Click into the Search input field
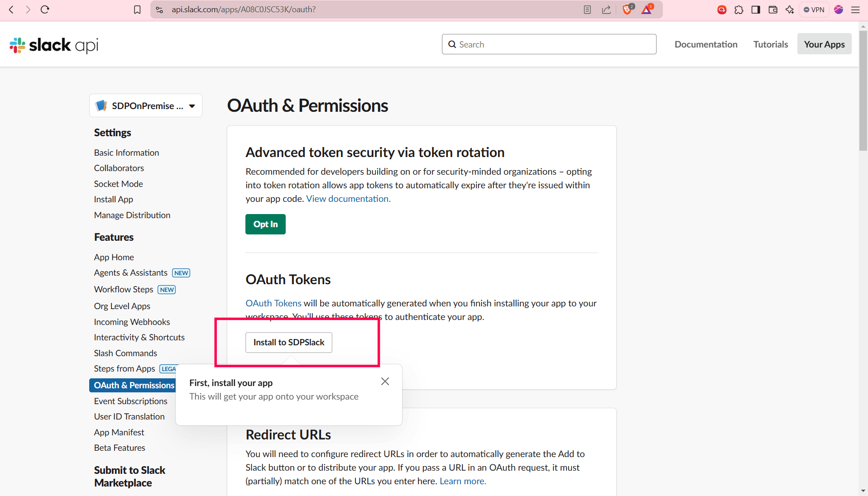The image size is (868, 496). tap(549, 44)
